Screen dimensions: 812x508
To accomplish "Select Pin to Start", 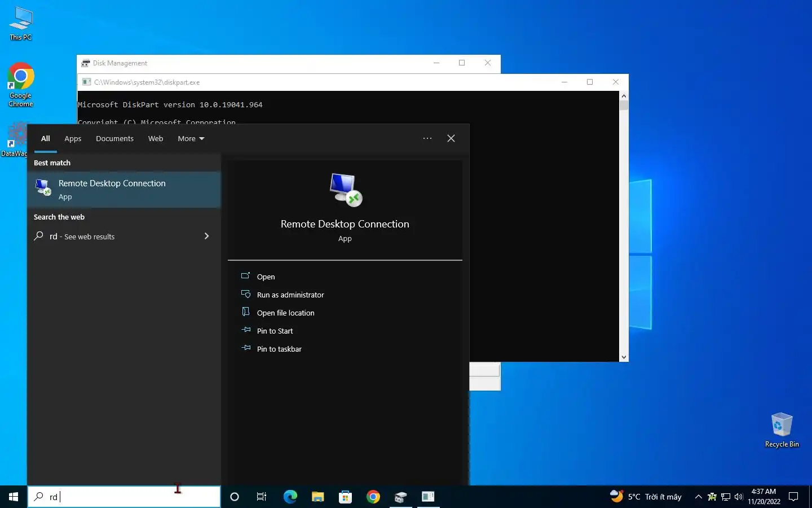I will pyautogui.click(x=275, y=331).
